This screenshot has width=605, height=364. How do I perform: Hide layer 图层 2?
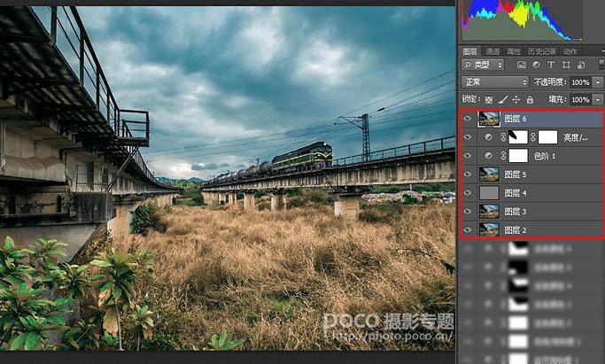468,229
